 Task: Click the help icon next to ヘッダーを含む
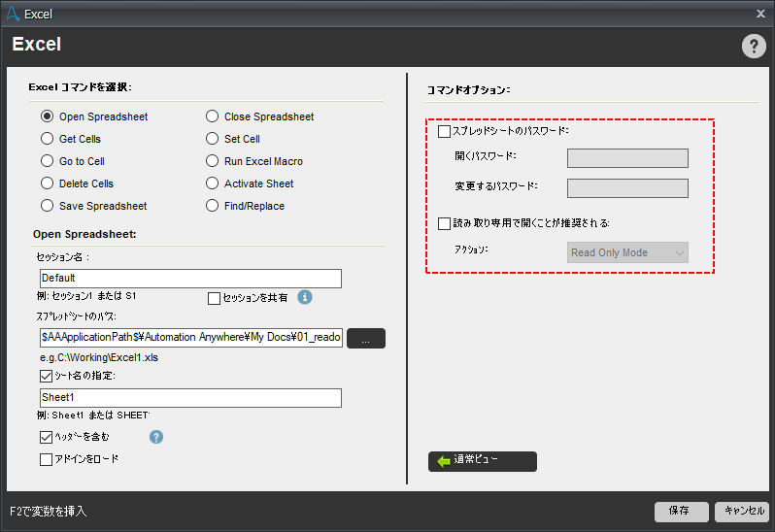(156, 437)
